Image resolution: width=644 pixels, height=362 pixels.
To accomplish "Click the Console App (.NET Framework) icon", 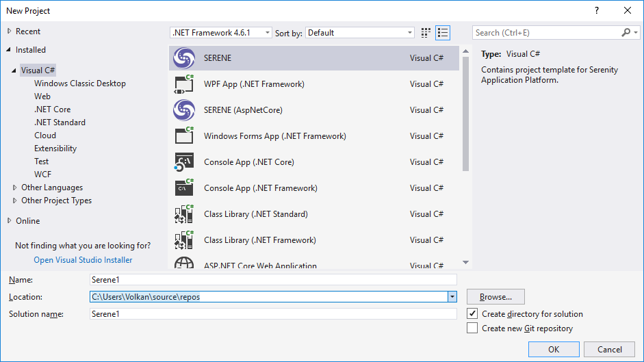I will click(x=183, y=188).
